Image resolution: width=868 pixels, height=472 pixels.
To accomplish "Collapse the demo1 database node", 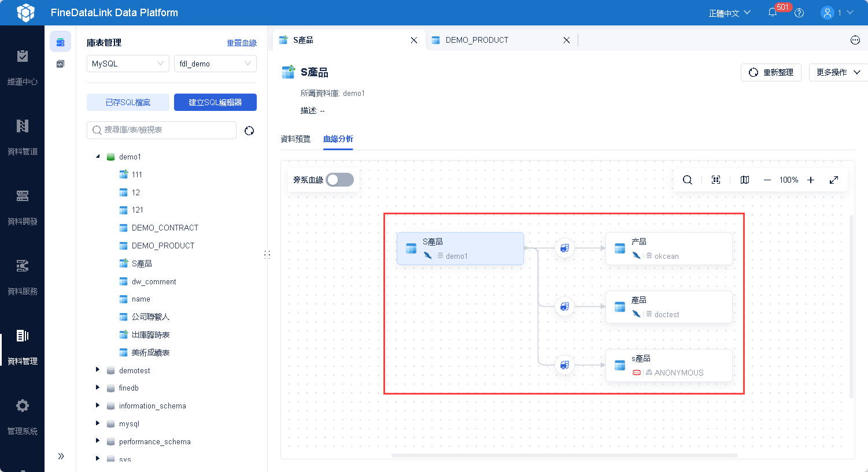I will (98, 157).
